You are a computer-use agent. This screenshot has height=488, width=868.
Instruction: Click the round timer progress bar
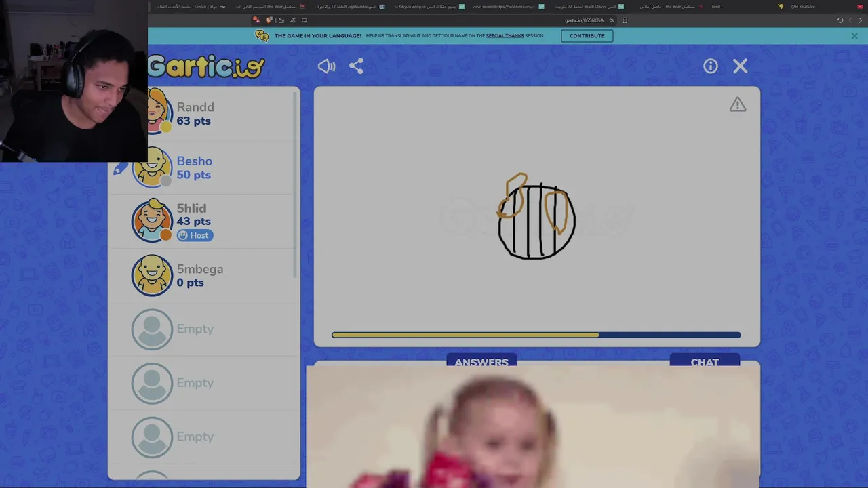tap(536, 335)
